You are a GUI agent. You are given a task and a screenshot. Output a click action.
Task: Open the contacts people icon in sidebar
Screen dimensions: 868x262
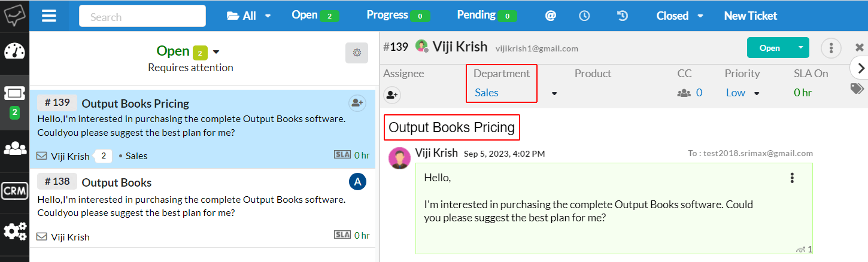point(14,148)
